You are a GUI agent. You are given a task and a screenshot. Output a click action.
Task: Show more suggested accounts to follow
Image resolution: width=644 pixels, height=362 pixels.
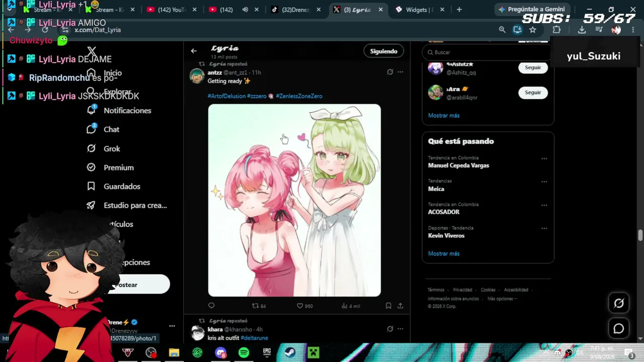tap(444, 116)
